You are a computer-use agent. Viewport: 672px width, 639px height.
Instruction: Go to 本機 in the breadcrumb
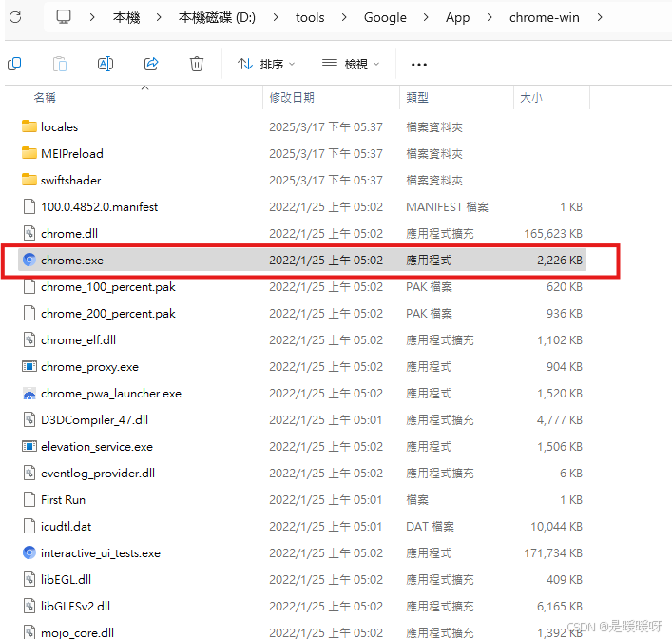click(126, 17)
